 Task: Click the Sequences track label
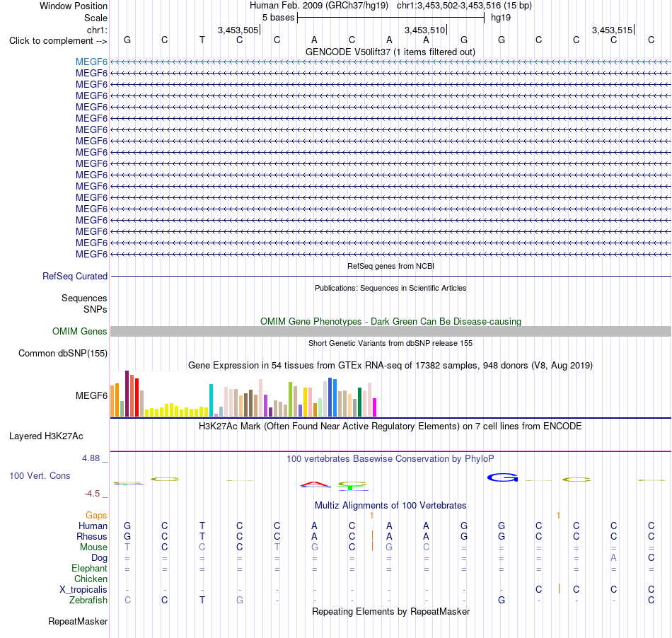(84, 298)
